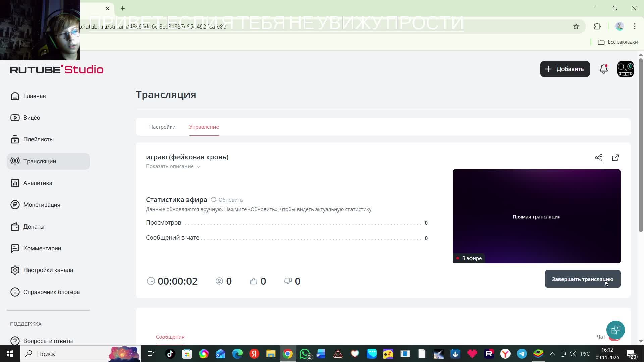
Task: Show hidden system tray icons
Action: pos(552,354)
